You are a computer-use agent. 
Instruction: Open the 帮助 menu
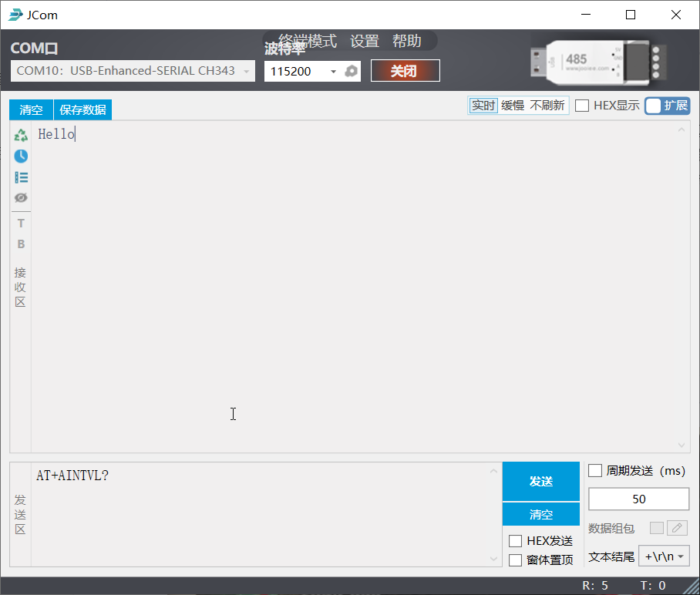(x=406, y=42)
